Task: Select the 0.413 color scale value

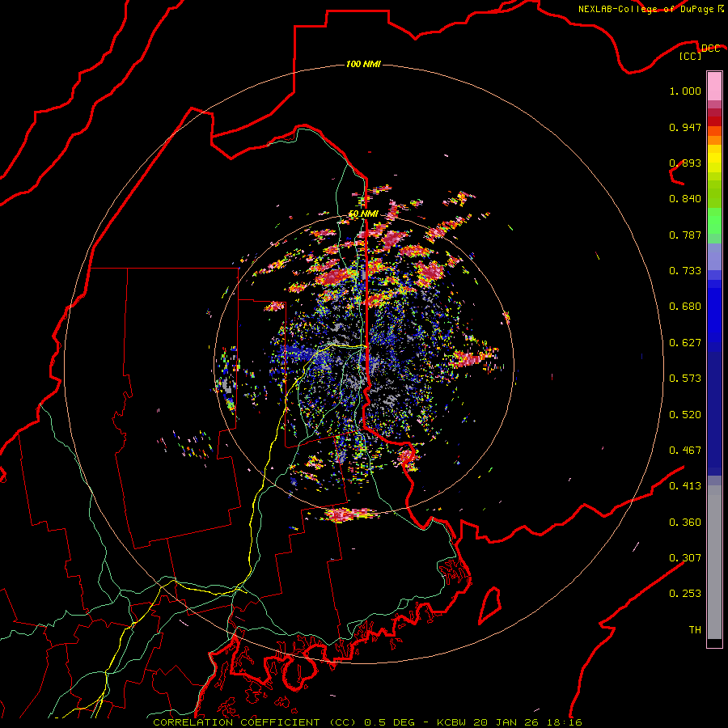Action: [x=685, y=486]
